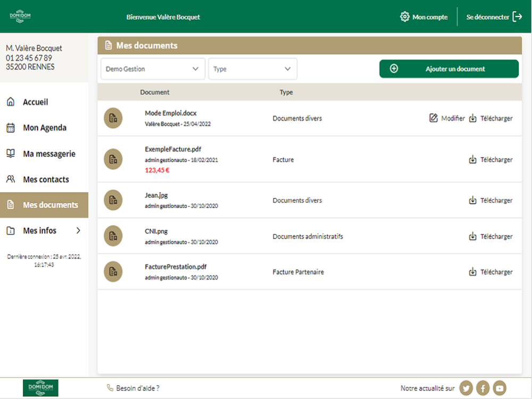Click the Document column header
The height and width of the screenshot is (399, 532).
(x=155, y=92)
